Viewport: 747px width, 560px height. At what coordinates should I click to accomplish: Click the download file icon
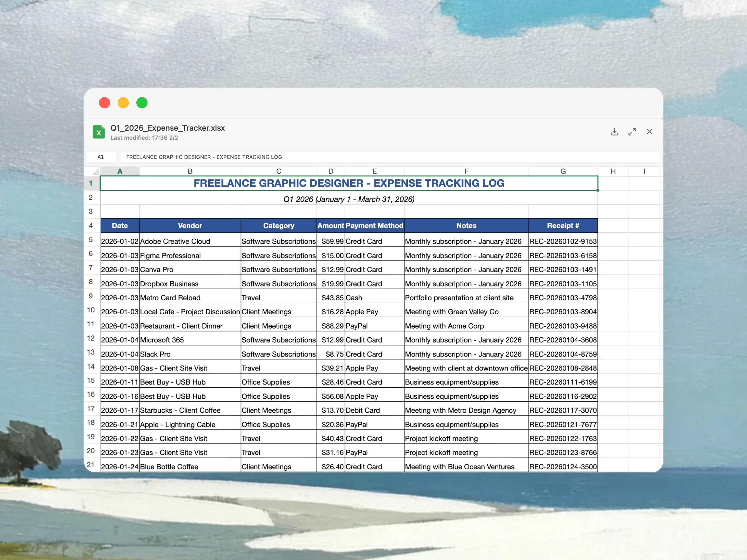point(614,132)
